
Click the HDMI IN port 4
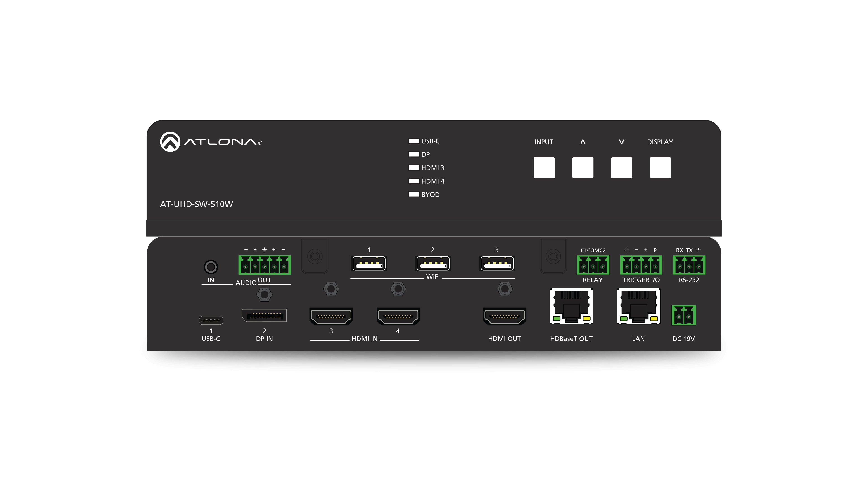pyautogui.click(x=398, y=316)
